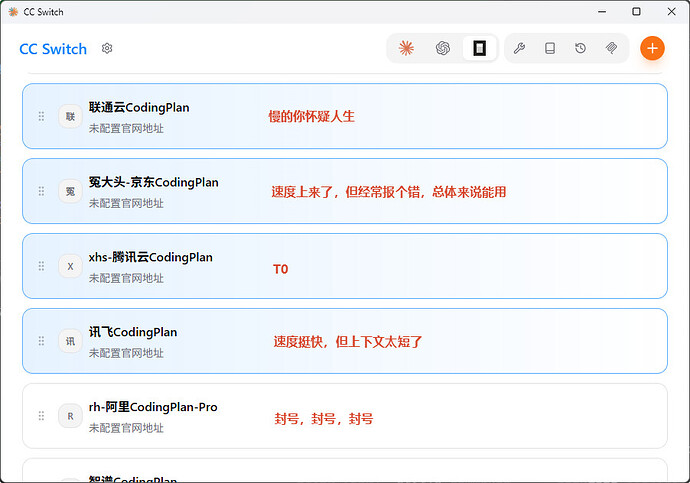Image resolution: width=690 pixels, height=483 pixels.
Task: Click the CC Switch title link
Action: pos(53,49)
